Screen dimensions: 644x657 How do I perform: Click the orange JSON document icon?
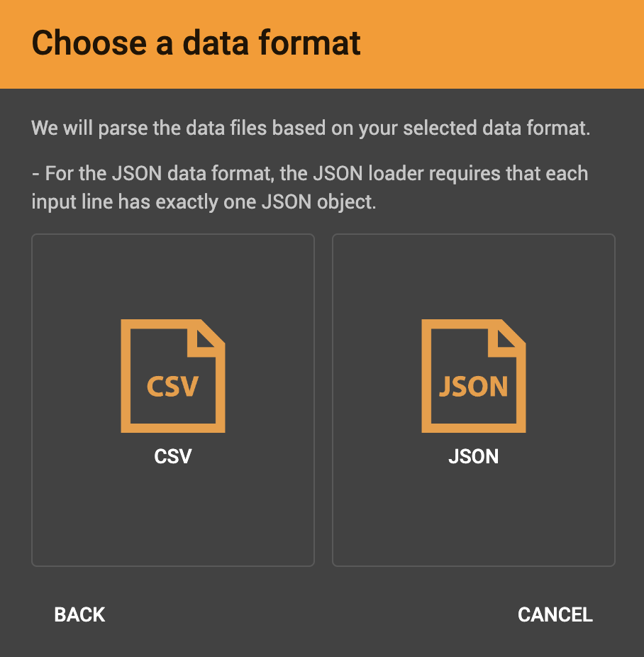pos(474,376)
